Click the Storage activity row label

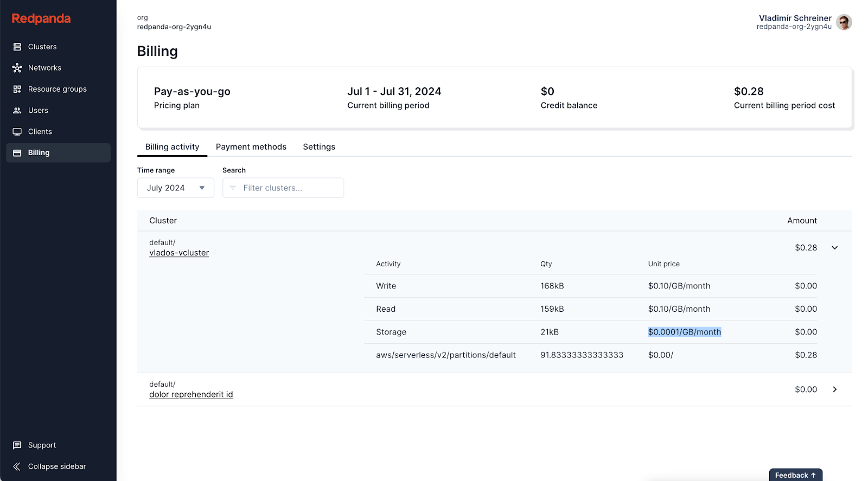click(x=391, y=332)
